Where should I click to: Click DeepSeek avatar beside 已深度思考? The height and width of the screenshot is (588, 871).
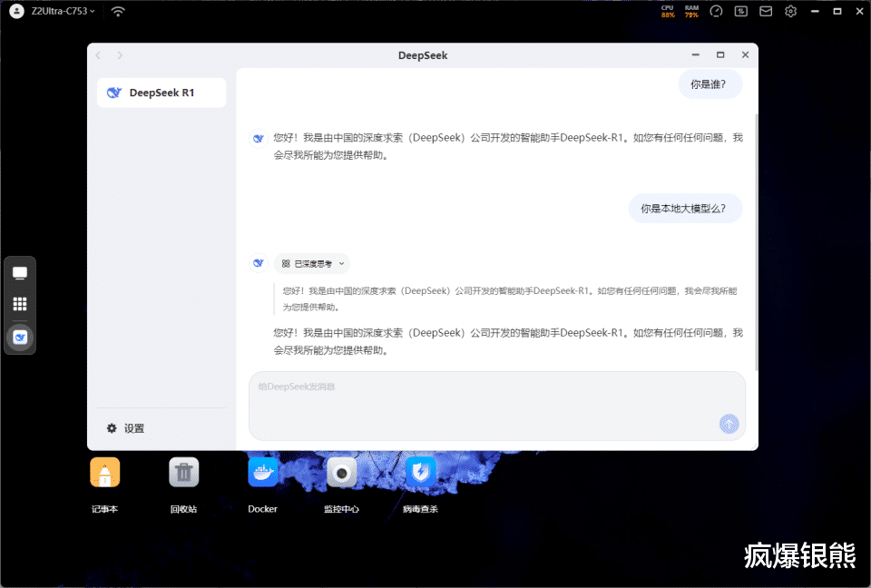tap(259, 263)
